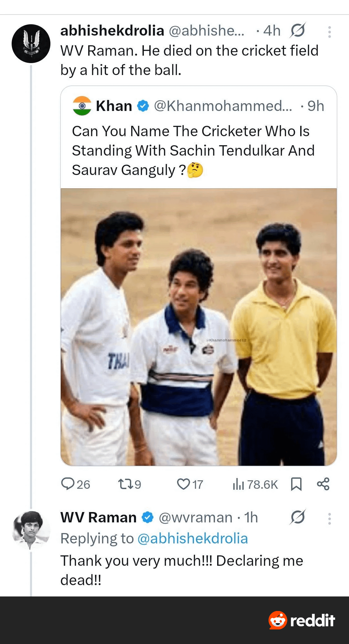The image size is (349, 644).
Task: Retweet using the repost icon showing 9
Action: [130, 484]
